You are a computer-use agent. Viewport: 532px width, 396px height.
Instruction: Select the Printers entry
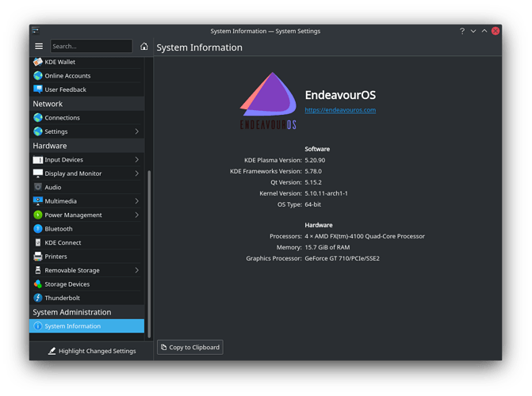[x=87, y=257]
